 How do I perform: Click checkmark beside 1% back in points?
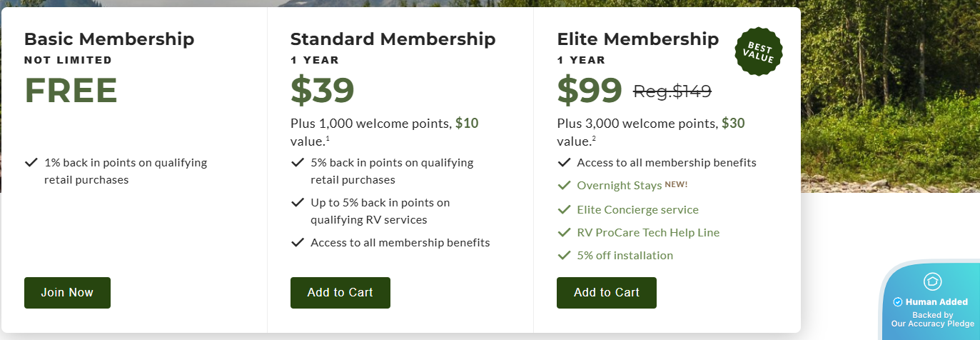coord(31,163)
